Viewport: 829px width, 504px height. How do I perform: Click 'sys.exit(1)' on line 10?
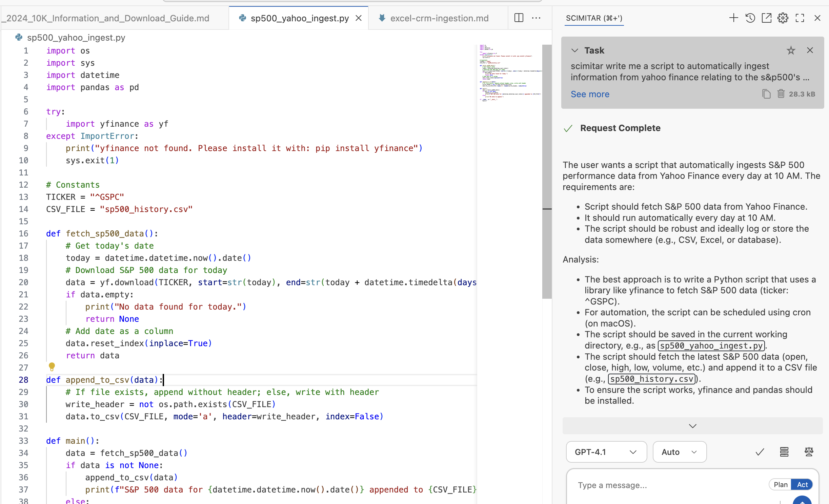[92, 160]
